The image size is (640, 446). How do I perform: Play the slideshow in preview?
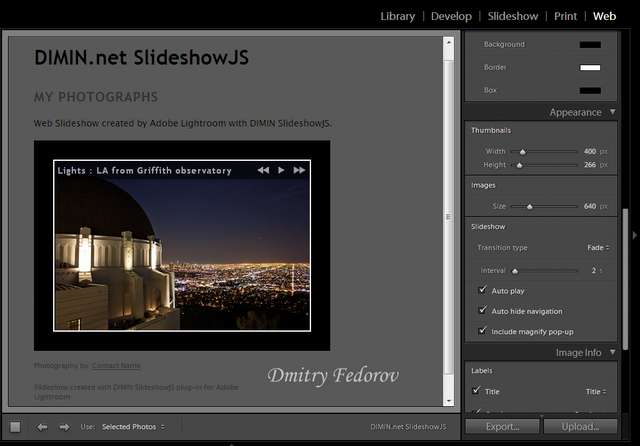pos(281,170)
